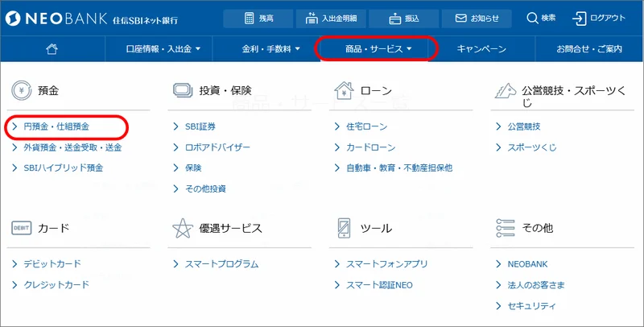
Task: Click the 公営競技・スポーツくじ section heading
Action: click(574, 96)
